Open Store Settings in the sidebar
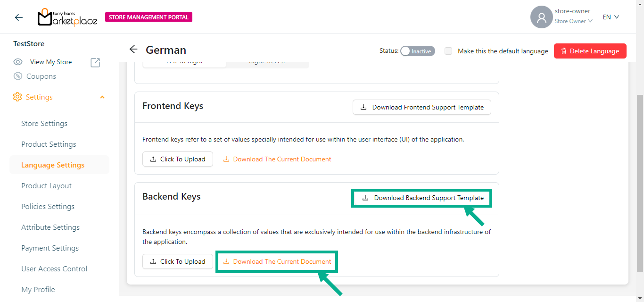 tap(44, 124)
